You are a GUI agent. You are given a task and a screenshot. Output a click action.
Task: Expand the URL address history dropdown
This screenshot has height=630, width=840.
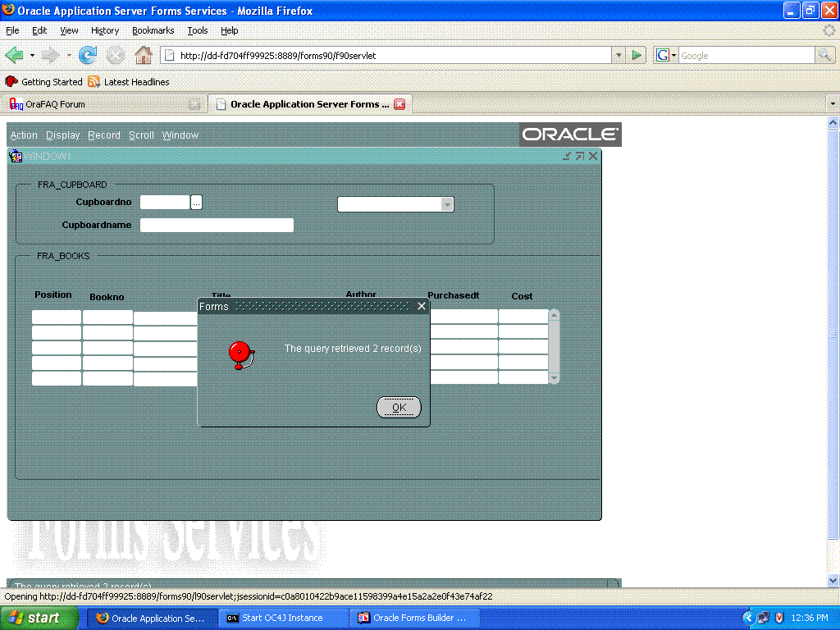pyautogui.click(x=619, y=56)
